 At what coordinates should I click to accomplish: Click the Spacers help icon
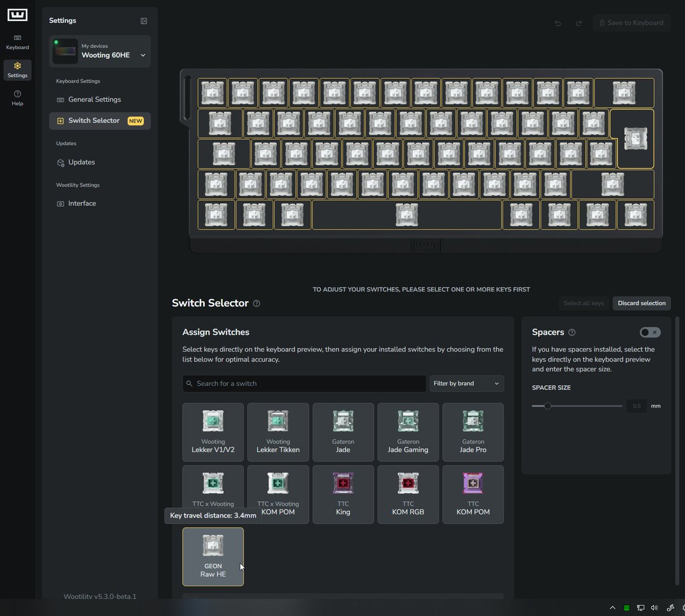coord(572,332)
